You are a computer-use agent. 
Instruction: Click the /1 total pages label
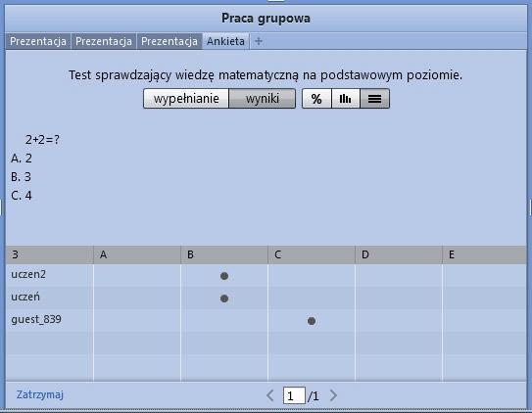point(314,396)
